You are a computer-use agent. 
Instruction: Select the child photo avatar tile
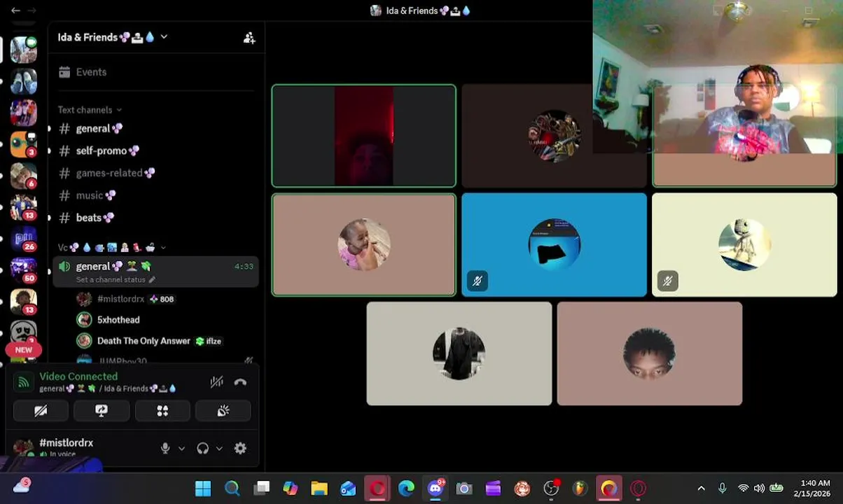[364, 245]
